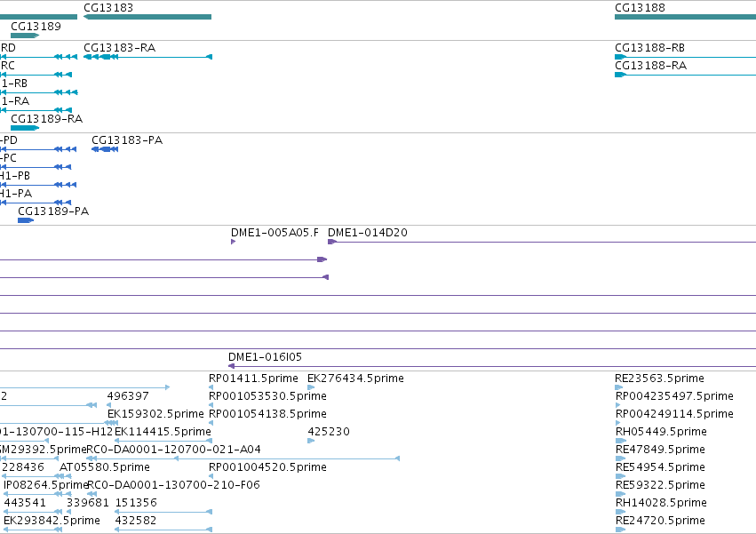The width and height of the screenshot is (756, 534).
Task: Select the RH14028.5prime EST label
Action: click(661, 503)
